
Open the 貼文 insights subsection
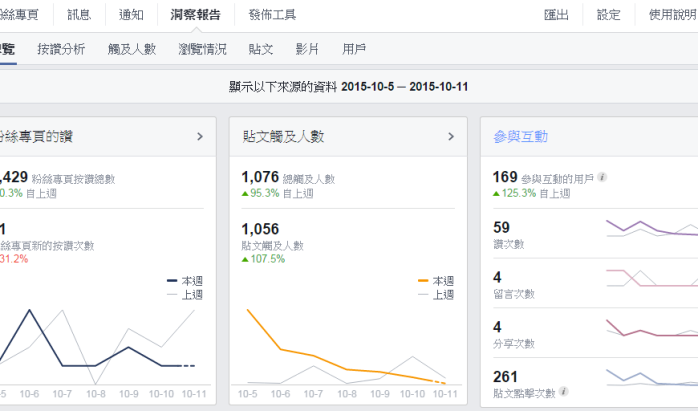[x=261, y=48]
